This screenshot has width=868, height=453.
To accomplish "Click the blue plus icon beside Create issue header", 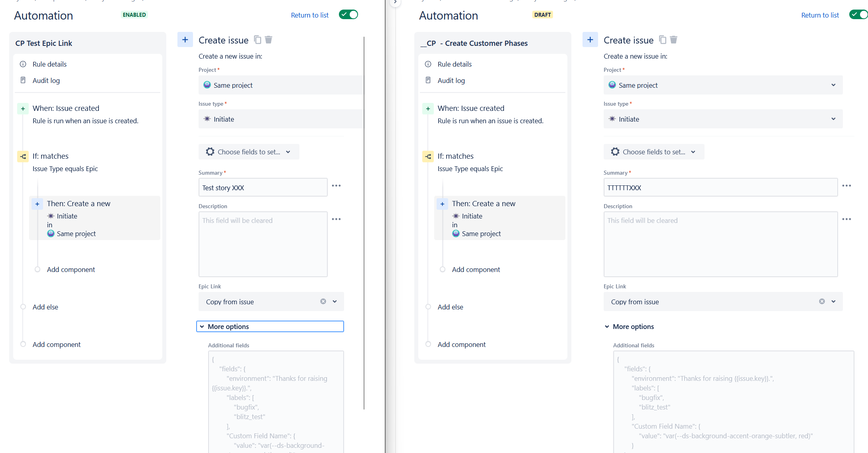I will tap(185, 39).
